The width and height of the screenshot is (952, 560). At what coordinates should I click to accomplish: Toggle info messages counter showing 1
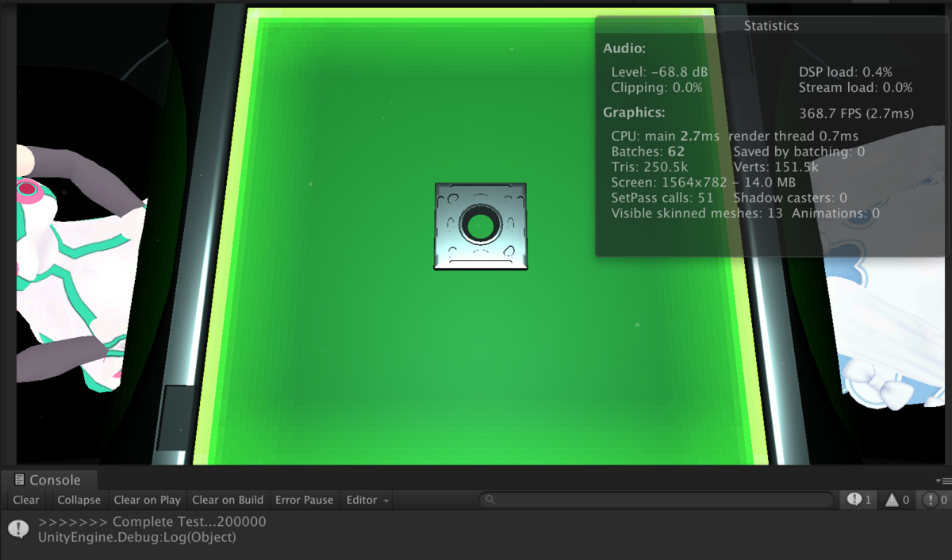tap(859, 500)
